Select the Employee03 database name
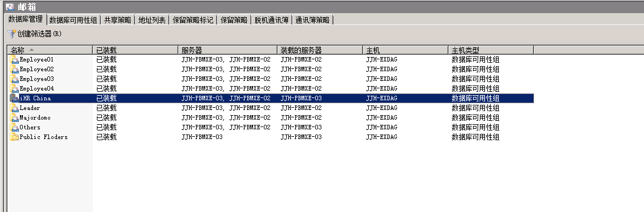Screen dimensions: 644x212 pos(36,79)
